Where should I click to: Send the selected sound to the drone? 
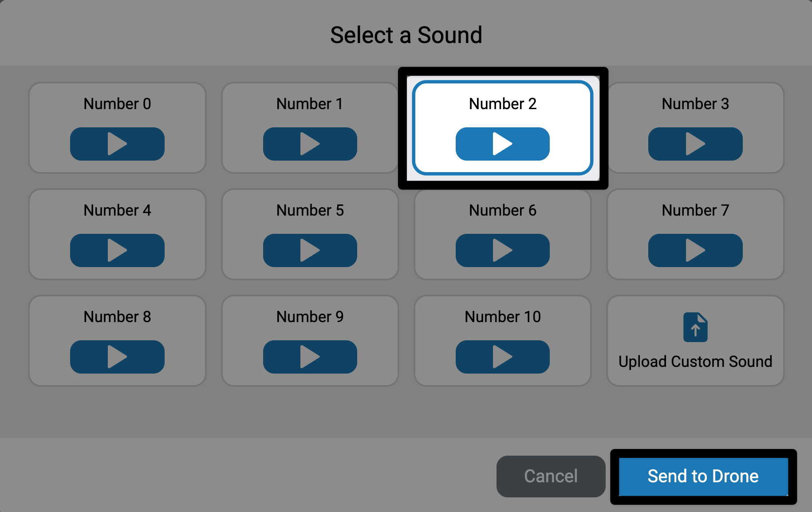point(702,476)
